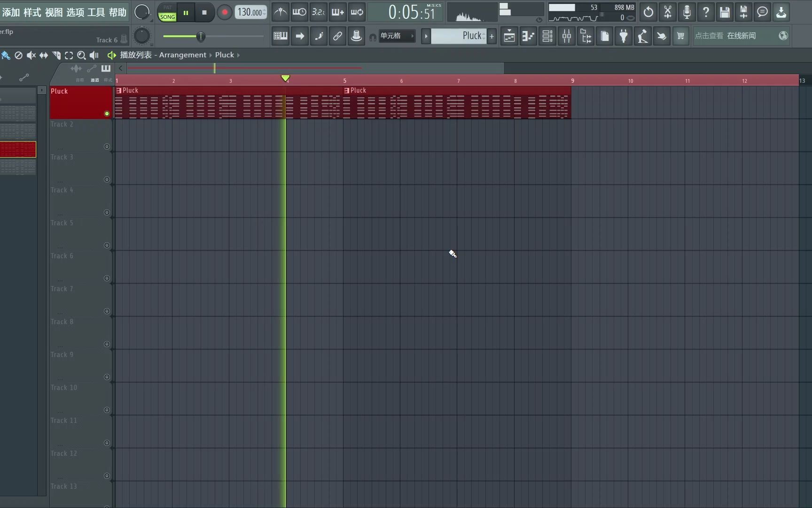Click the tempo tapper icon
812x508 pixels.
coord(642,36)
